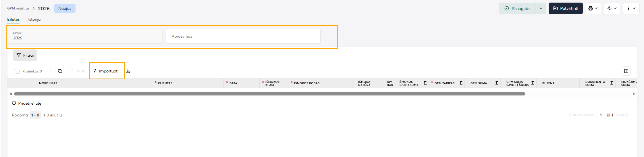Click the Ankstesnis previous page link
This screenshot has height=157, width=644.
point(581,115)
